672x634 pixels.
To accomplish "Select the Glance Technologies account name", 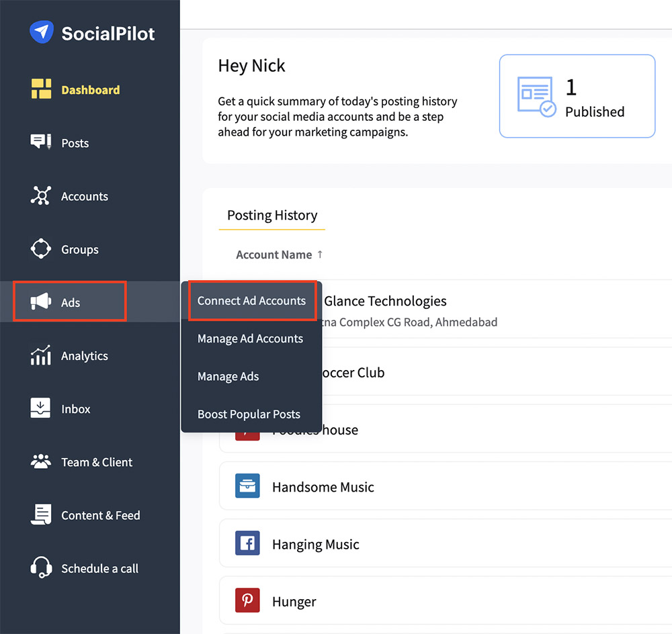I will tap(385, 301).
